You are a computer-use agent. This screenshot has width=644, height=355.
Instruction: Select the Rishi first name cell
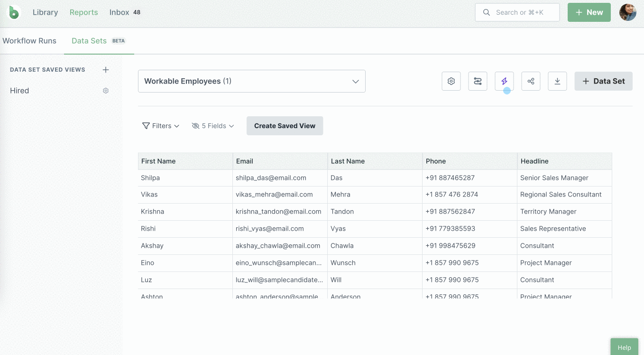click(185, 229)
